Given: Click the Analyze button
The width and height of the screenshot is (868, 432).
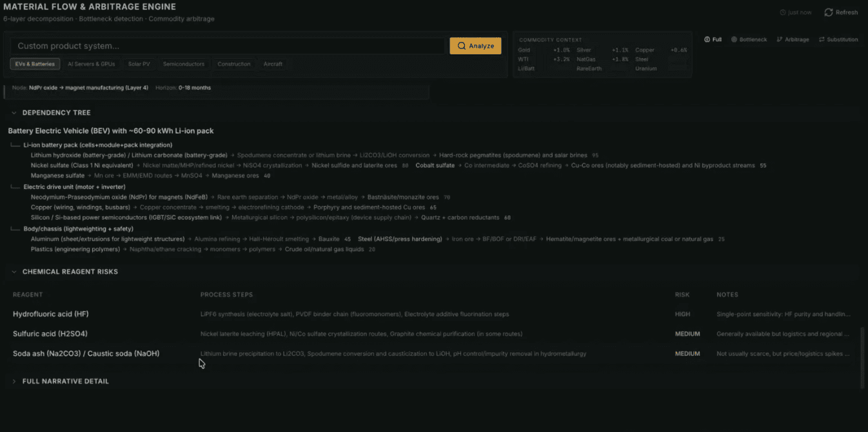Looking at the screenshot, I should [x=475, y=46].
